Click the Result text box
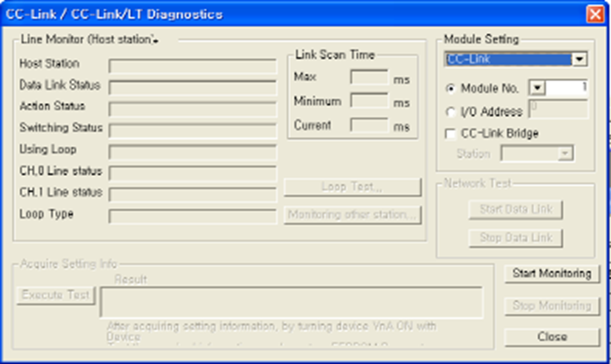Viewport: 611px width, 364px height. (291, 302)
